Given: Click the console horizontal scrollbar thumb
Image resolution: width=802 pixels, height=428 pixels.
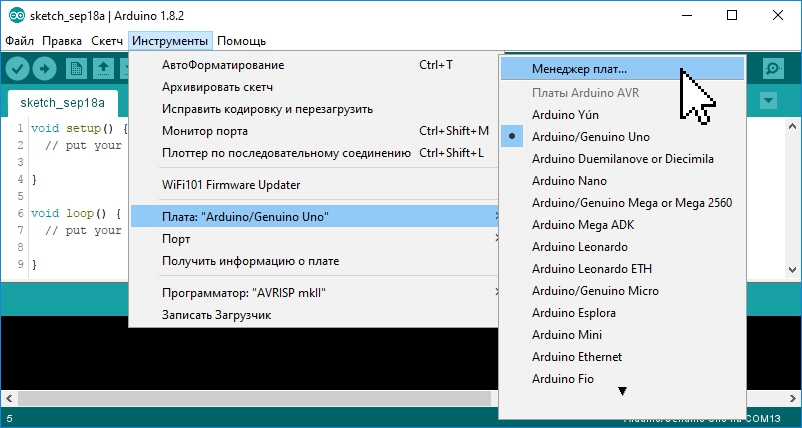Looking at the screenshot, I should (254, 398).
